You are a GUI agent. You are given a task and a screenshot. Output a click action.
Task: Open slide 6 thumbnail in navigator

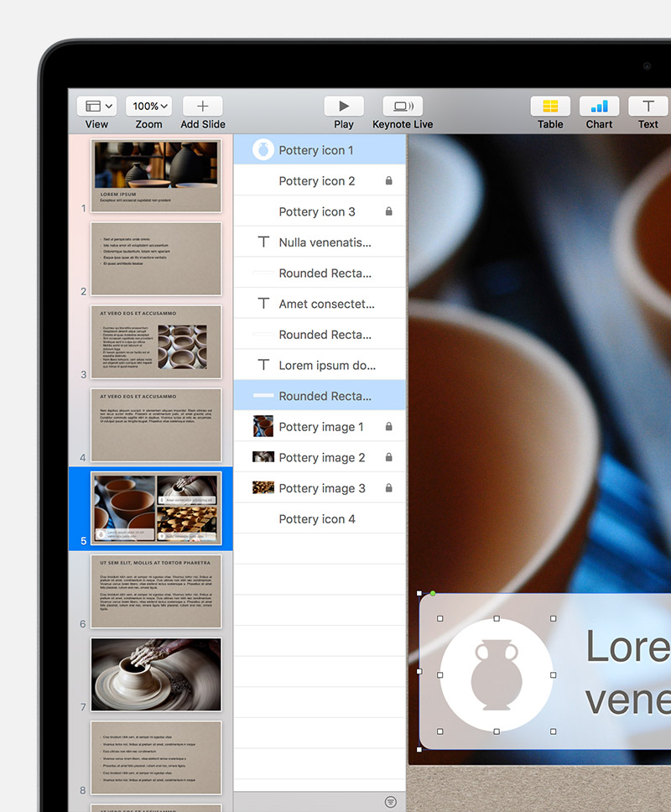pyautogui.click(x=156, y=591)
